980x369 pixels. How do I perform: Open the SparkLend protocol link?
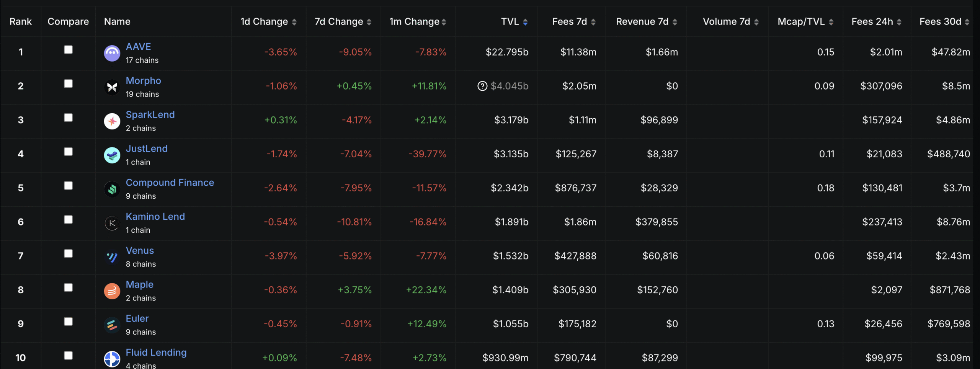150,115
